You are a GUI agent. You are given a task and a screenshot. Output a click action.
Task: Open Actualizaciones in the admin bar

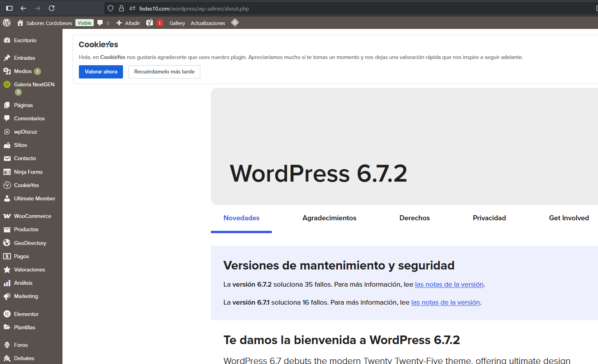pyautogui.click(x=208, y=23)
